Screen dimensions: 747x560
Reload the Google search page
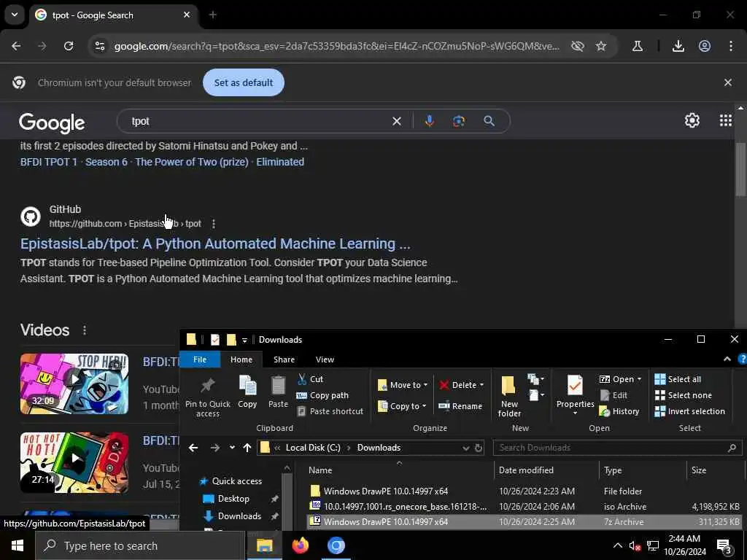coord(69,46)
